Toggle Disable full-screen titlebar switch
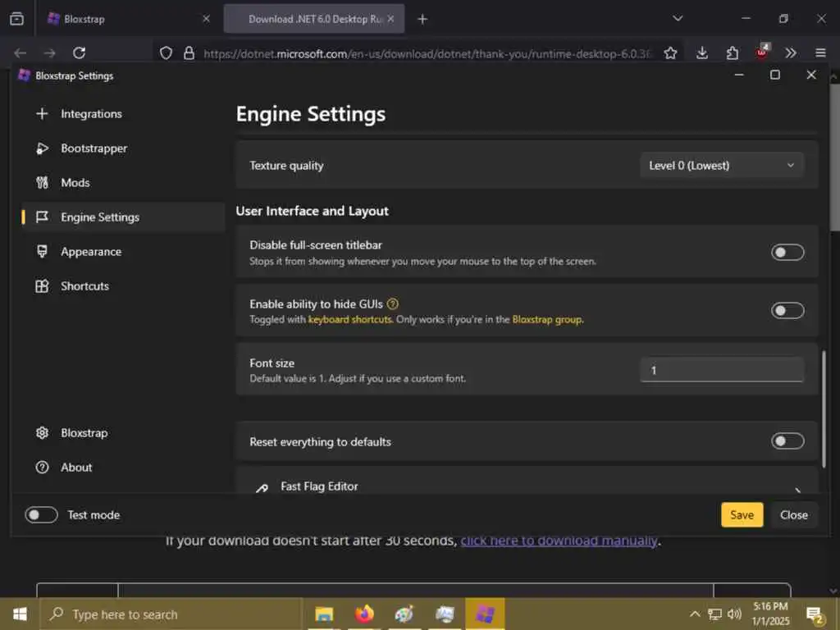This screenshot has height=630, width=840. coord(787,253)
